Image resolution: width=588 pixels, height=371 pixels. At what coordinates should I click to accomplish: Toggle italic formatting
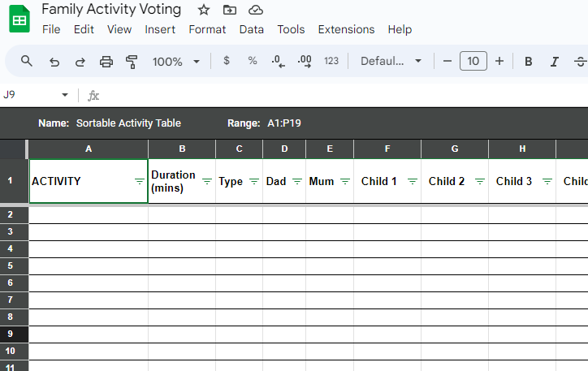pos(555,61)
